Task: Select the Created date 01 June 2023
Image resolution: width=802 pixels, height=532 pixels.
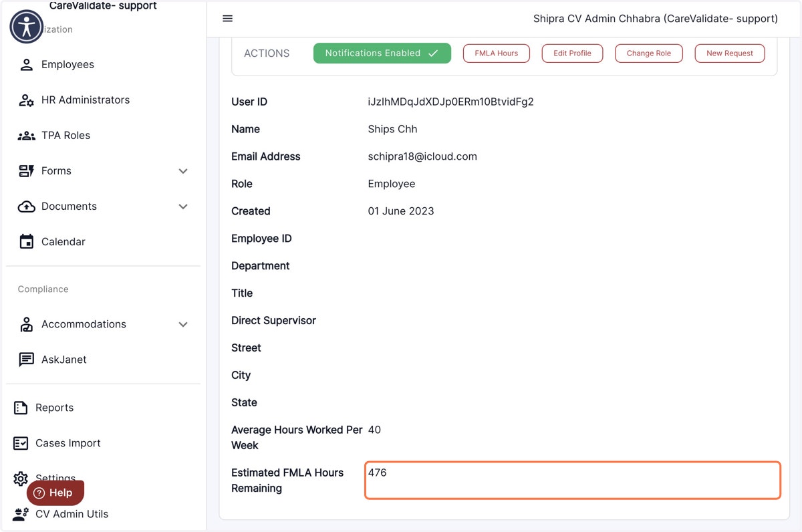Action: [x=401, y=211]
